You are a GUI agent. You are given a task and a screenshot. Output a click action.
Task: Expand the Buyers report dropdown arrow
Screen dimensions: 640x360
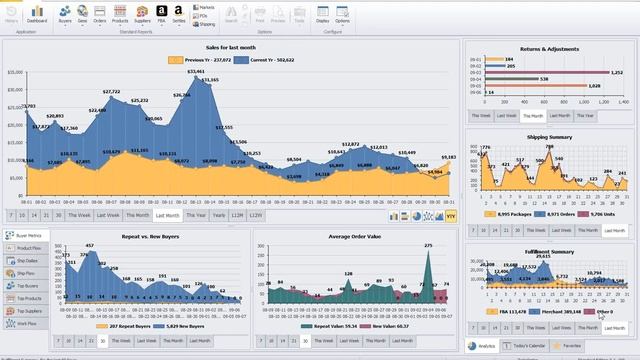65,26
